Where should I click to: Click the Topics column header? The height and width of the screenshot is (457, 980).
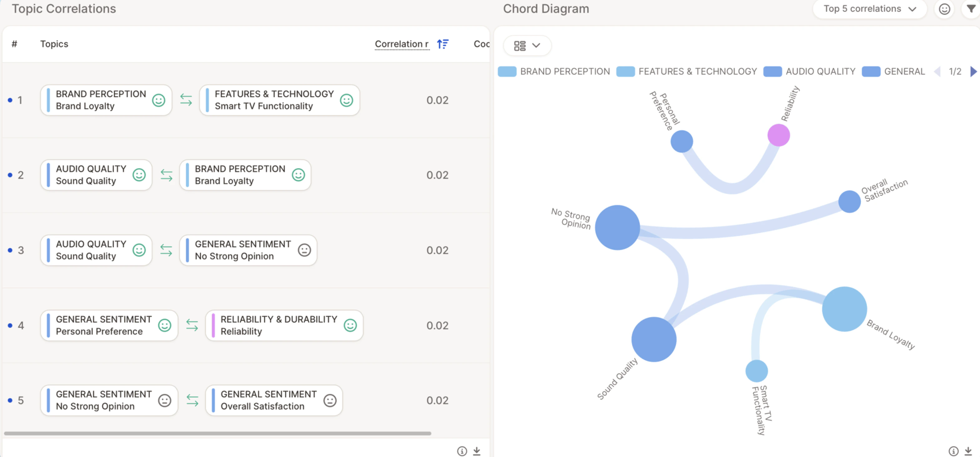point(54,44)
